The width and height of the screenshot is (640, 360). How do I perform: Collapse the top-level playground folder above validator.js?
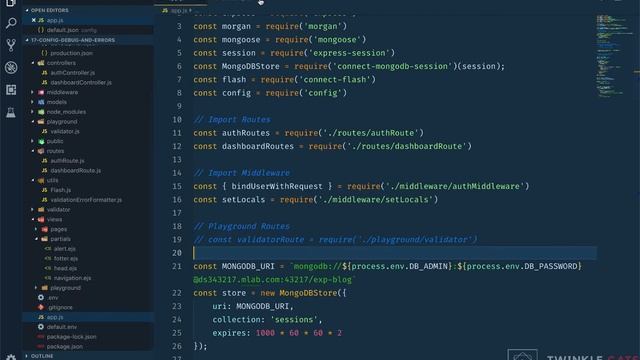33,122
